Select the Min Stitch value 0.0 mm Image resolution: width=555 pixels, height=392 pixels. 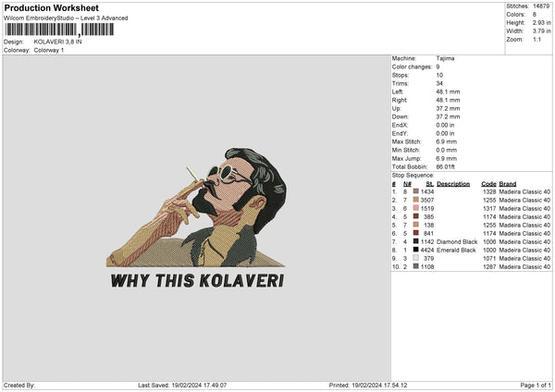[447, 150]
